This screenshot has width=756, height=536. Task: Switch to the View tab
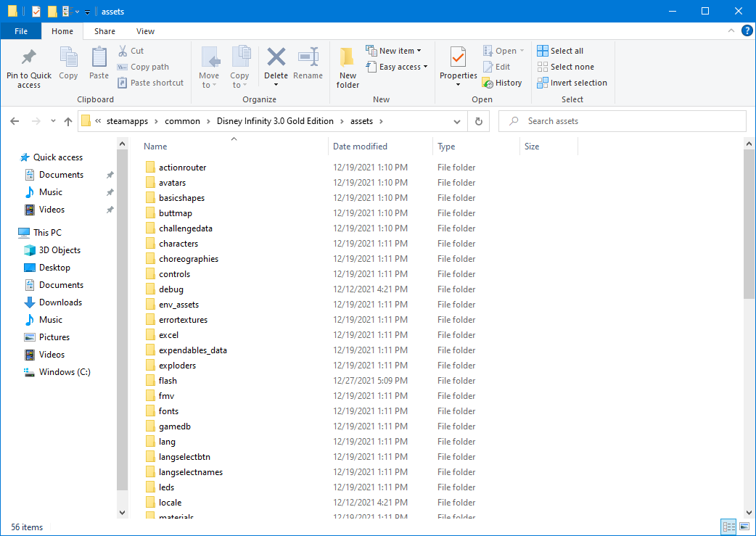(145, 31)
